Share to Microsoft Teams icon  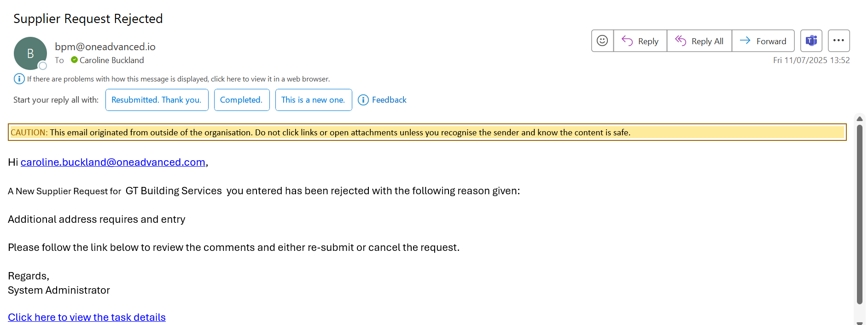click(x=811, y=41)
